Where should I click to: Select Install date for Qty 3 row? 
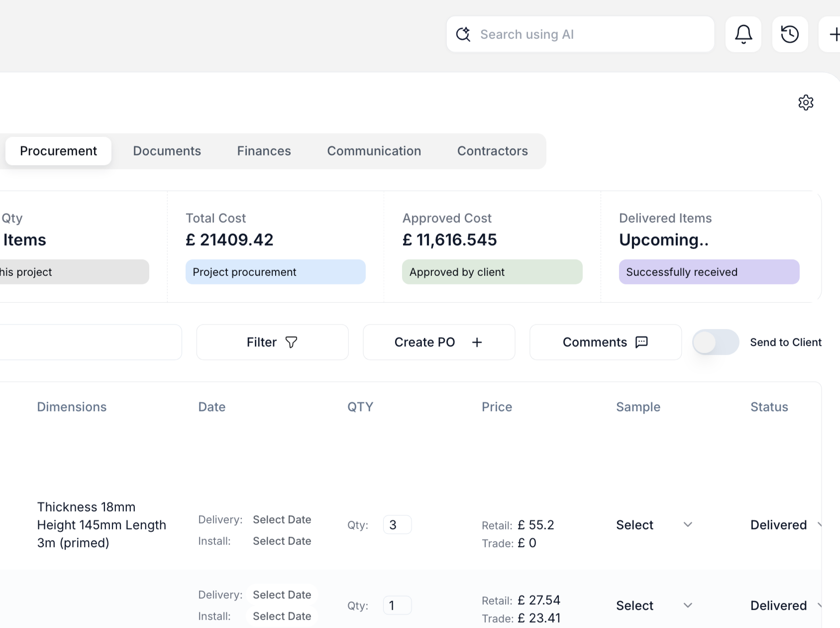[x=282, y=541]
